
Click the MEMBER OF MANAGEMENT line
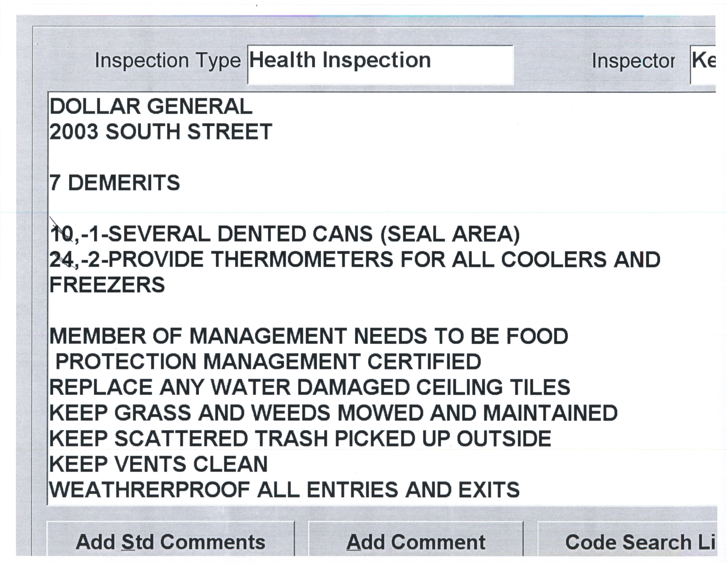coord(309,336)
